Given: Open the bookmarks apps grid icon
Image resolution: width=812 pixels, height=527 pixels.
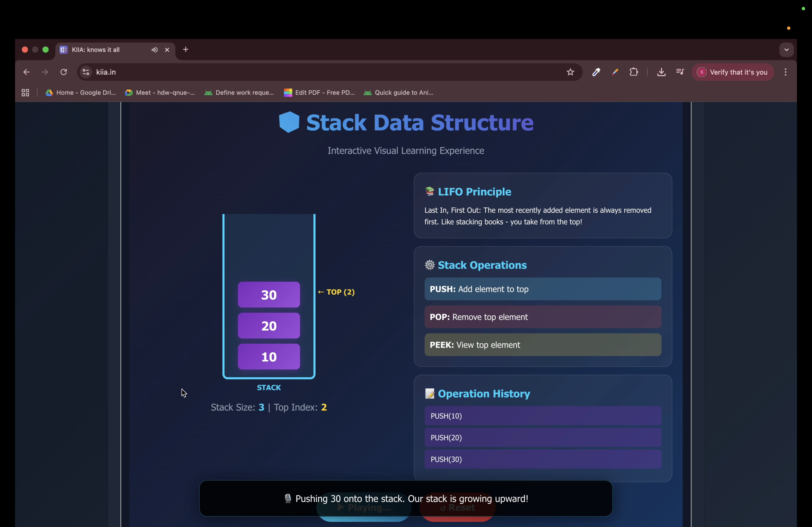Looking at the screenshot, I should tap(25, 93).
